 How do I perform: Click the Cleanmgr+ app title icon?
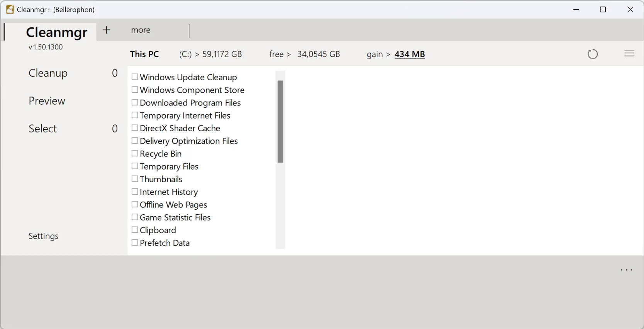click(x=10, y=9)
